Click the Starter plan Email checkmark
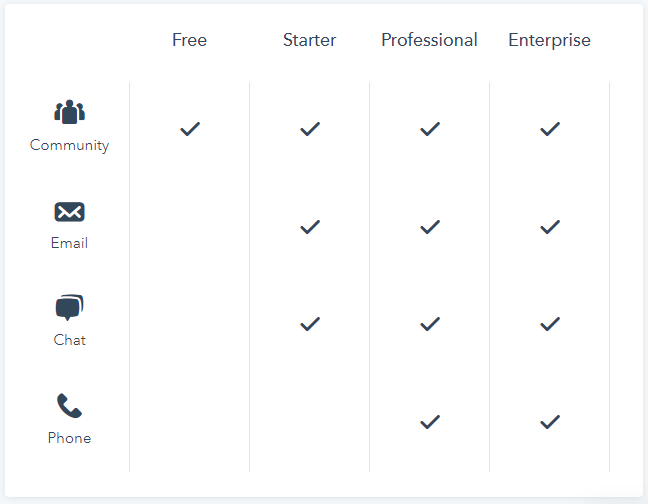The width and height of the screenshot is (648, 504). 310,227
